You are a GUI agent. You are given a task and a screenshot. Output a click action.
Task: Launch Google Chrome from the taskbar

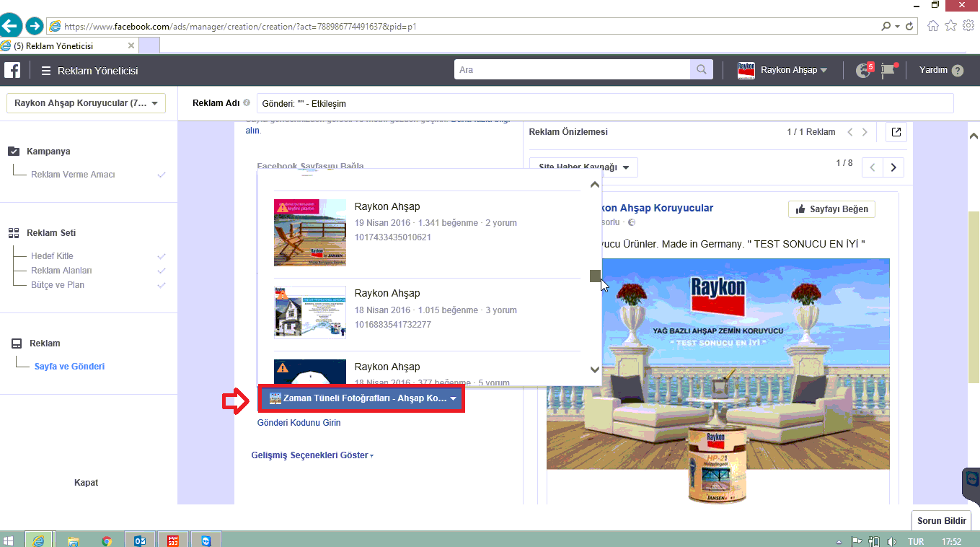pyautogui.click(x=107, y=541)
